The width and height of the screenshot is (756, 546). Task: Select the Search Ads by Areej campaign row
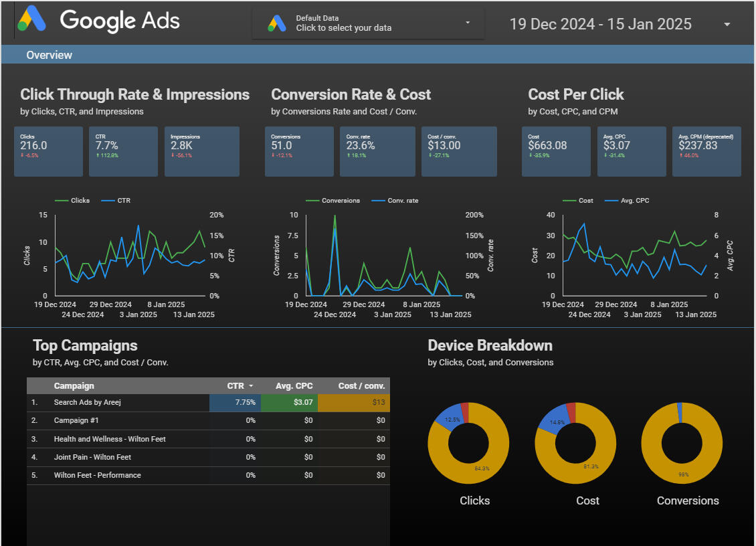click(x=208, y=403)
